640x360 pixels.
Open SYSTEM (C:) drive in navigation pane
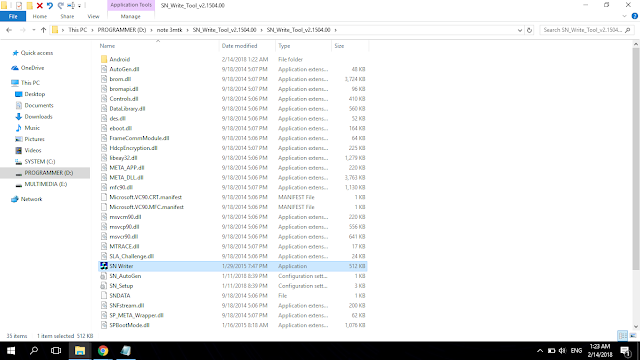(40, 162)
